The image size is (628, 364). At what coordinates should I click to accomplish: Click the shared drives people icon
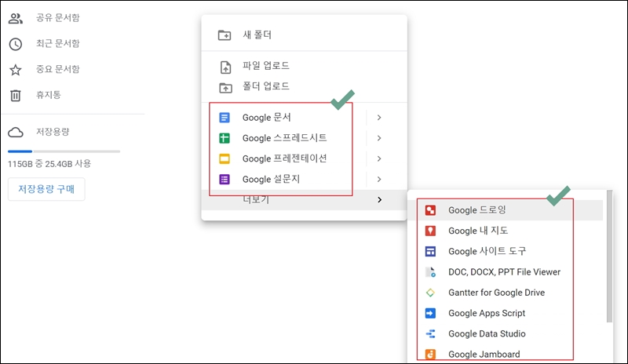tap(16, 18)
